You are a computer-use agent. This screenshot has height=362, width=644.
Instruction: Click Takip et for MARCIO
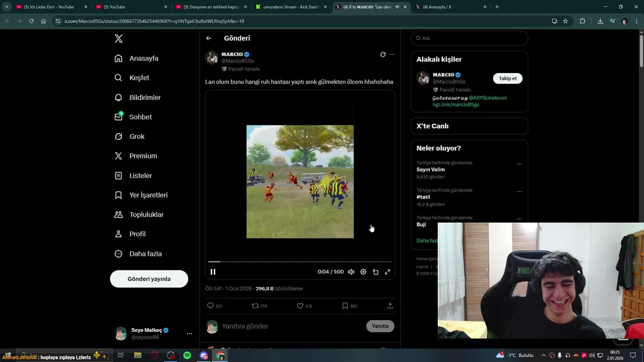coord(508,78)
